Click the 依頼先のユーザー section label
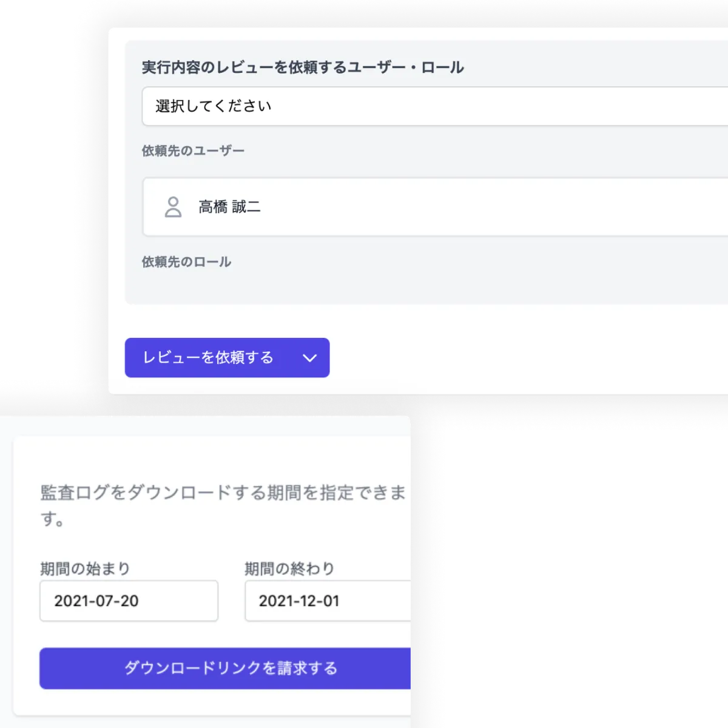This screenshot has height=728, width=728. pos(193,151)
